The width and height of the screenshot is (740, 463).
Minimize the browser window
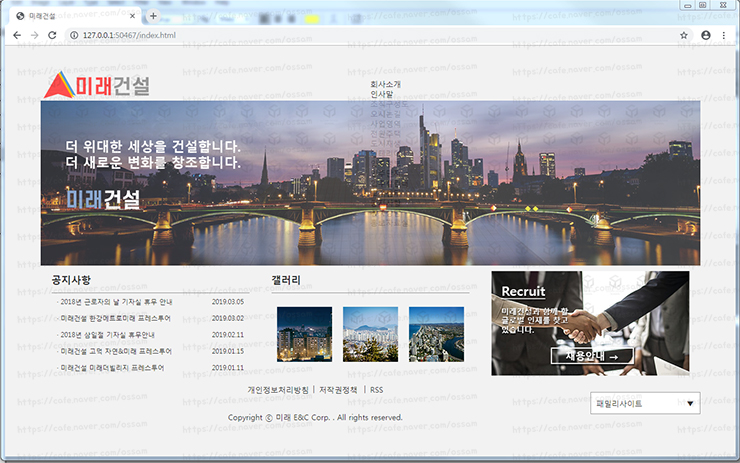[x=688, y=5]
